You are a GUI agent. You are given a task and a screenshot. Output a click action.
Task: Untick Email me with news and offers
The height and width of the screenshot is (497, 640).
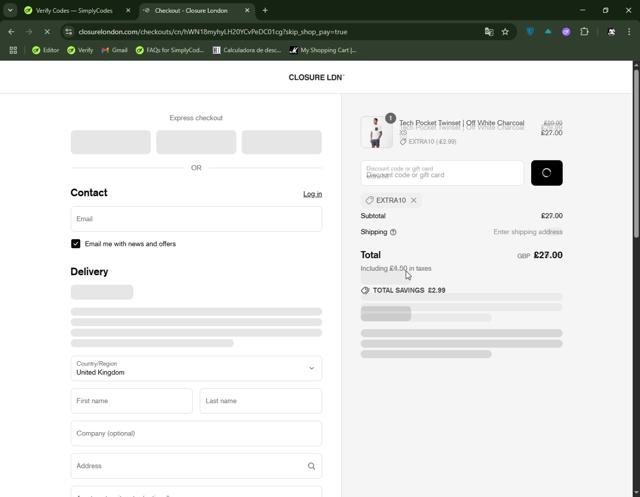pyautogui.click(x=76, y=244)
